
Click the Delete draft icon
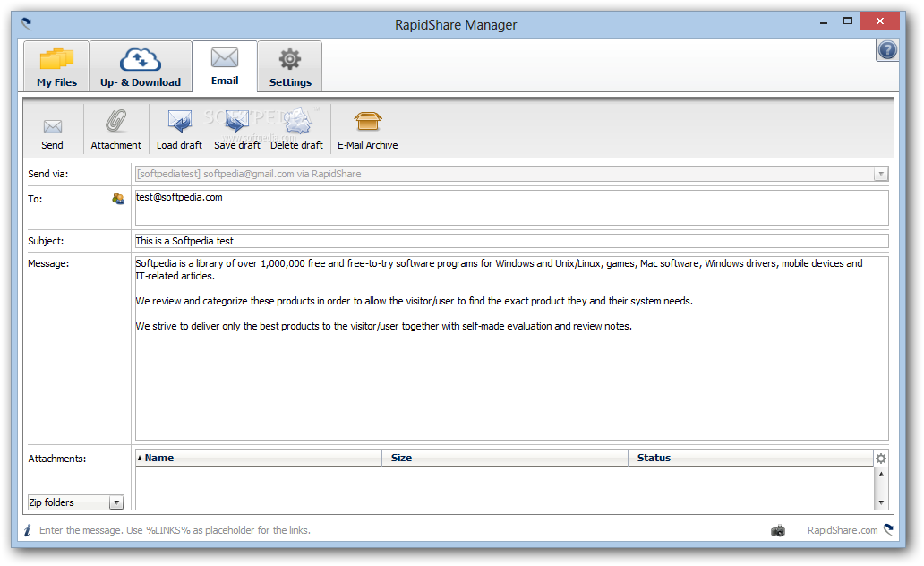[296, 121]
